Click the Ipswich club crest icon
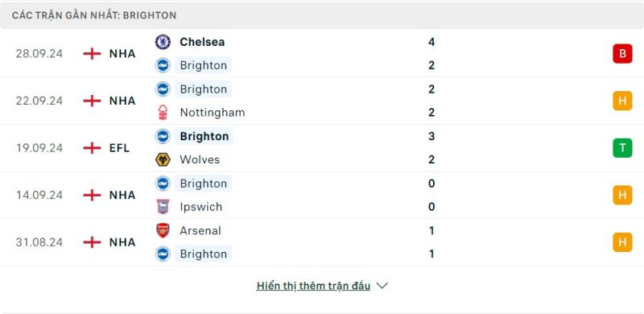 pyautogui.click(x=163, y=206)
